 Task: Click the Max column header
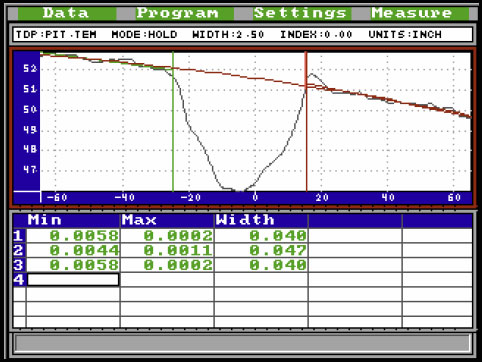pyautogui.click(x=167, y=220)
